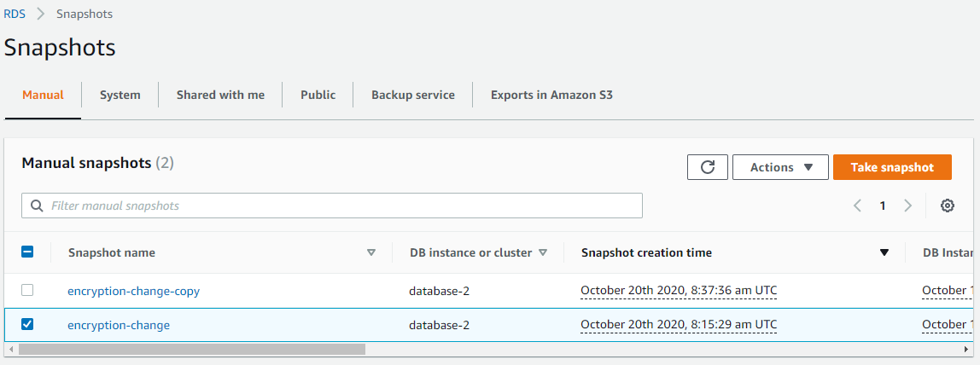The image size is (980, 365).
Task: Go to next page arrow
Action: coord(908,206)
